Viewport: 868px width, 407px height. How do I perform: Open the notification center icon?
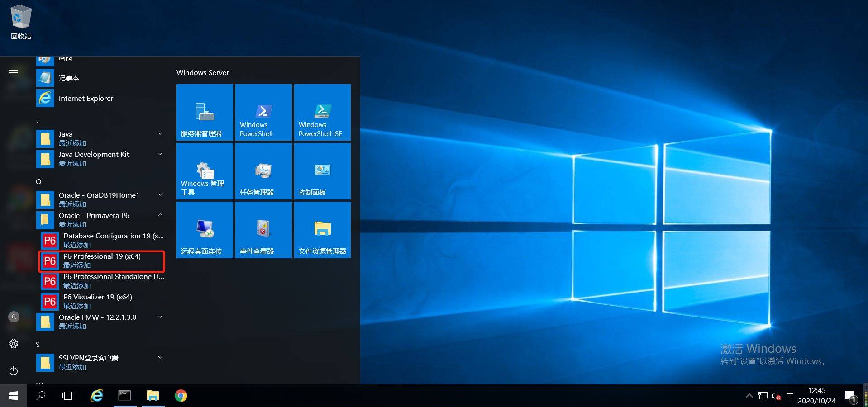coord(850,396)
